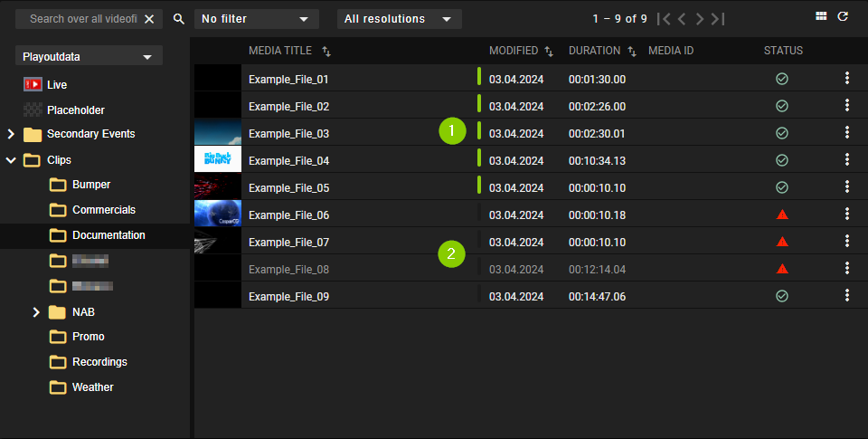The image size is (868, 439).
Task: Click OK status checkmark of Example_File_04
Action: click(781, 160)
